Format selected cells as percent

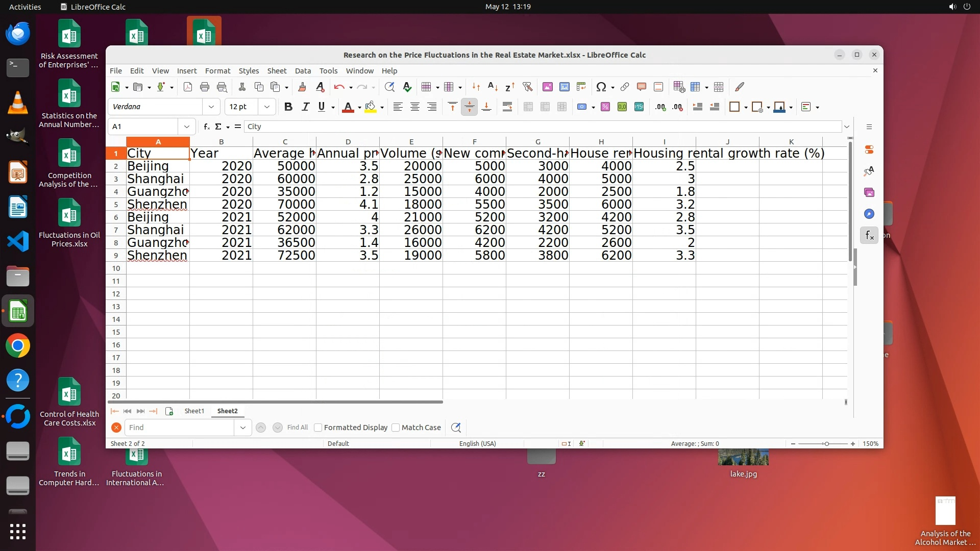pos(605,107)
